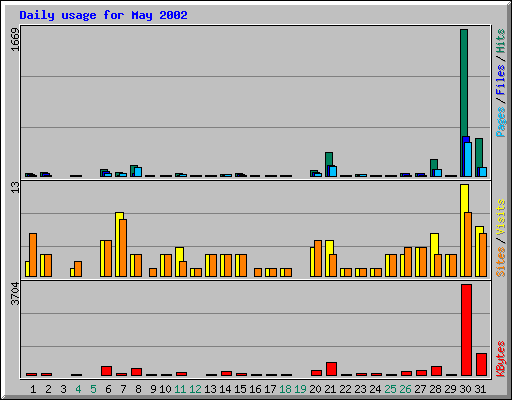
Task: Click the 13 visits scale value
Action: 15,187
